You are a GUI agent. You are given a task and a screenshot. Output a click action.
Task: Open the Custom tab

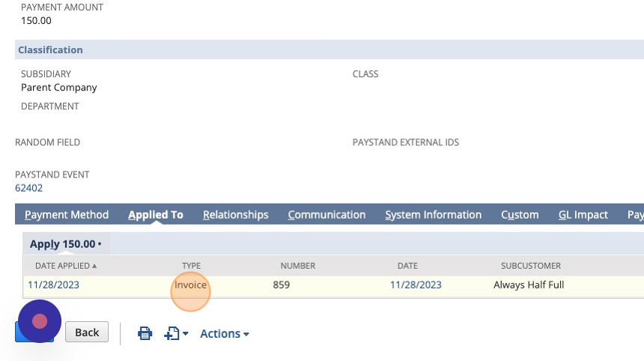[x=520, y=214]
